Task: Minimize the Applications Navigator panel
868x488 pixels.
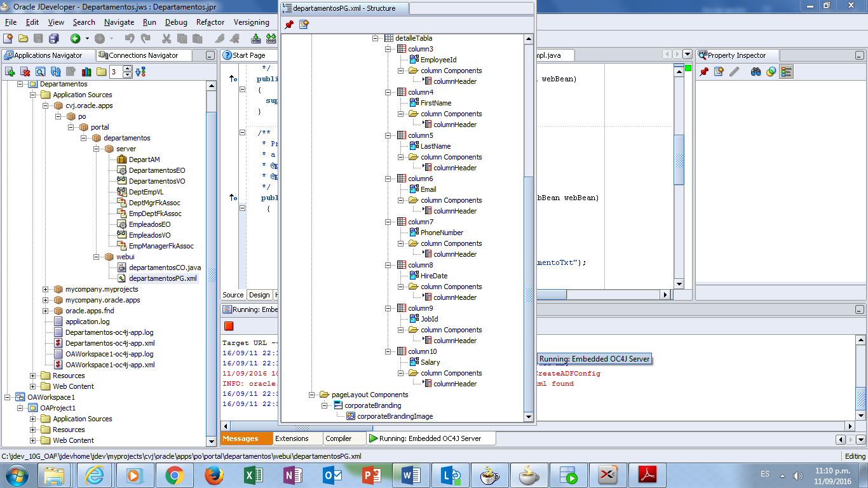Action: coord(210,55)
